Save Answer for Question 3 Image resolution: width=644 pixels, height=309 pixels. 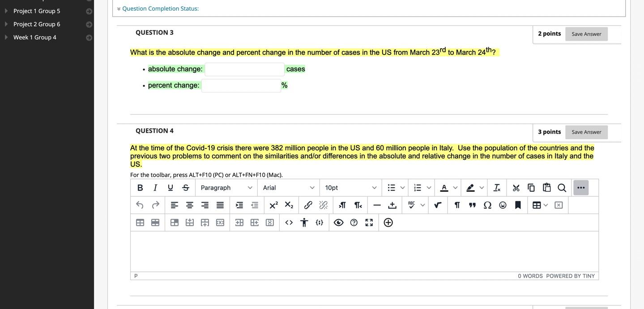coord(586,34)
